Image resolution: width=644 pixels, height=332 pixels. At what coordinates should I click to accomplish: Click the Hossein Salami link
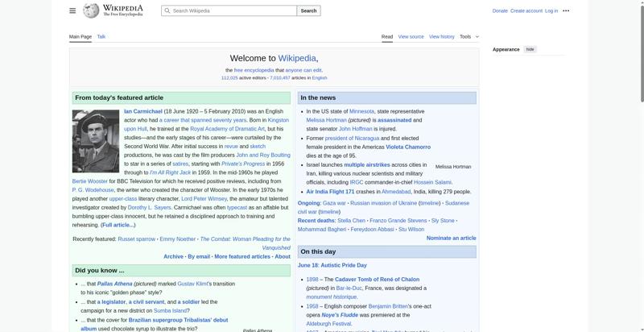coord(432,182)
